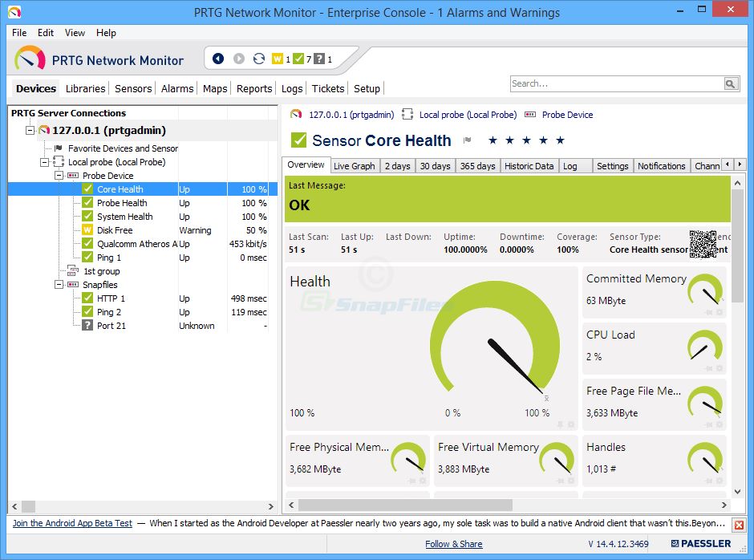Give the sensor a five-star priority rating

pyautogui.click(x=559, y=140)
